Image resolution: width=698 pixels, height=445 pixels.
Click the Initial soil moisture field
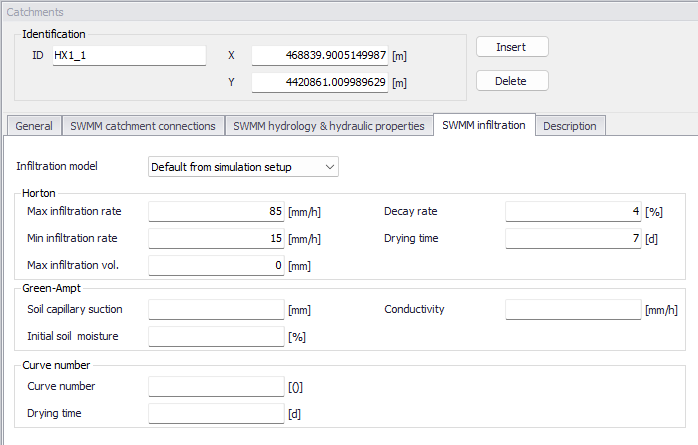click(x=216, y=336)
